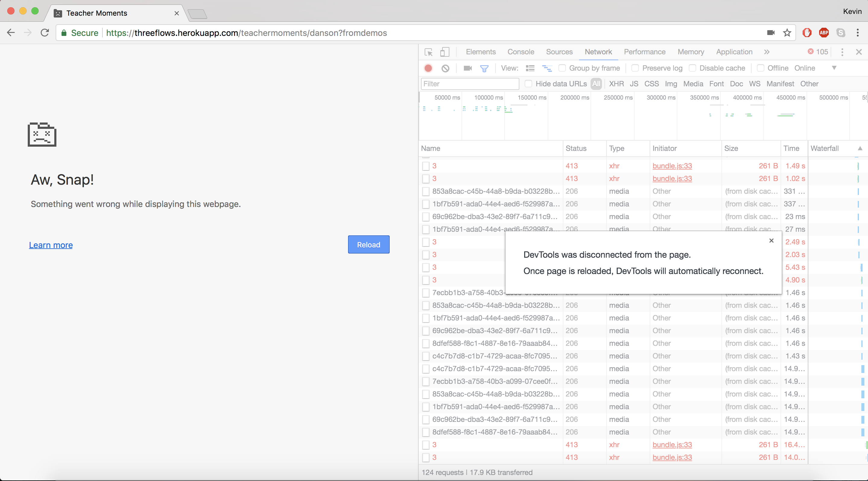
Task: Toggle the network filter funnel icon
Action: coord(484,68)
